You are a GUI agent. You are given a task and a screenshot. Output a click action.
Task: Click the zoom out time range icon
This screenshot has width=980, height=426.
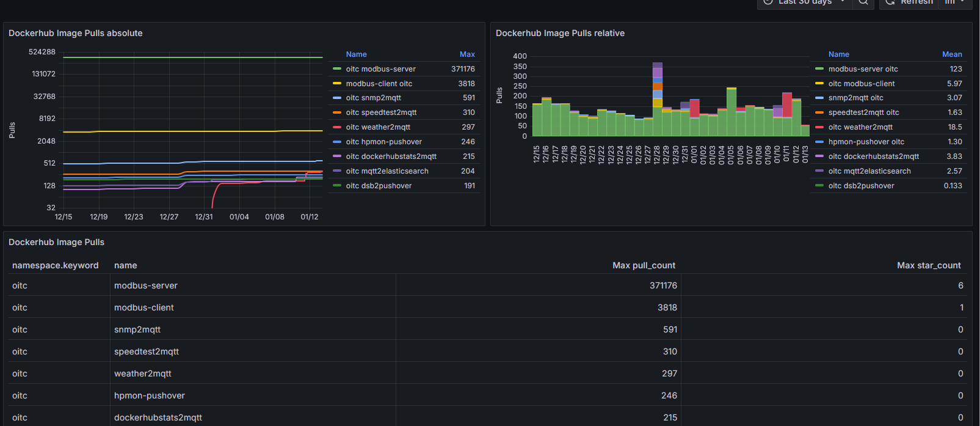tap(863, 2)
